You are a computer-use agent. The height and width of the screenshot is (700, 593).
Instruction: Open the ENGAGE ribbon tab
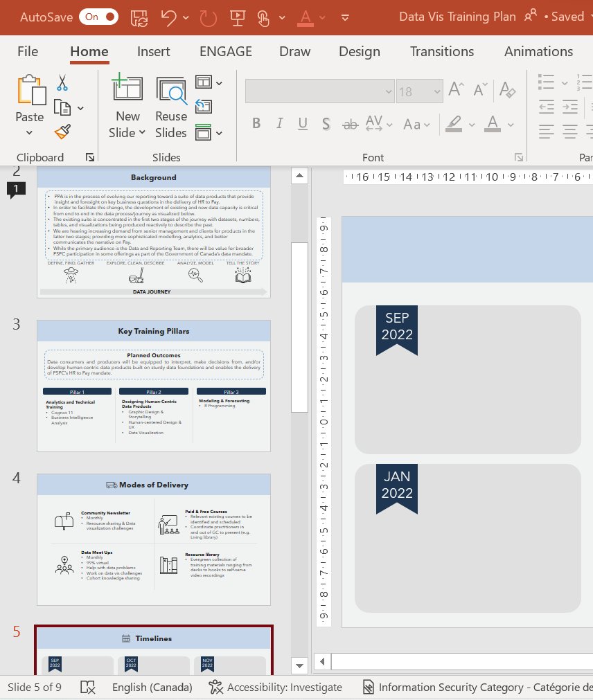click(x=226, y=51)
